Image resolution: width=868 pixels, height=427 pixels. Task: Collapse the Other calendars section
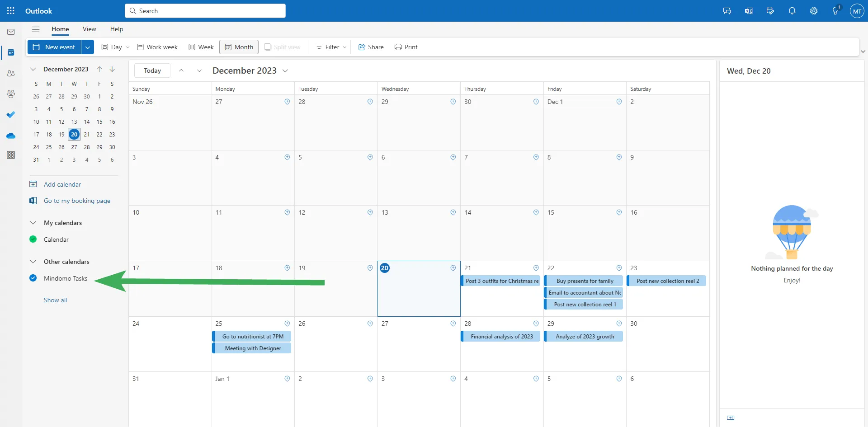tap(33, 262)
